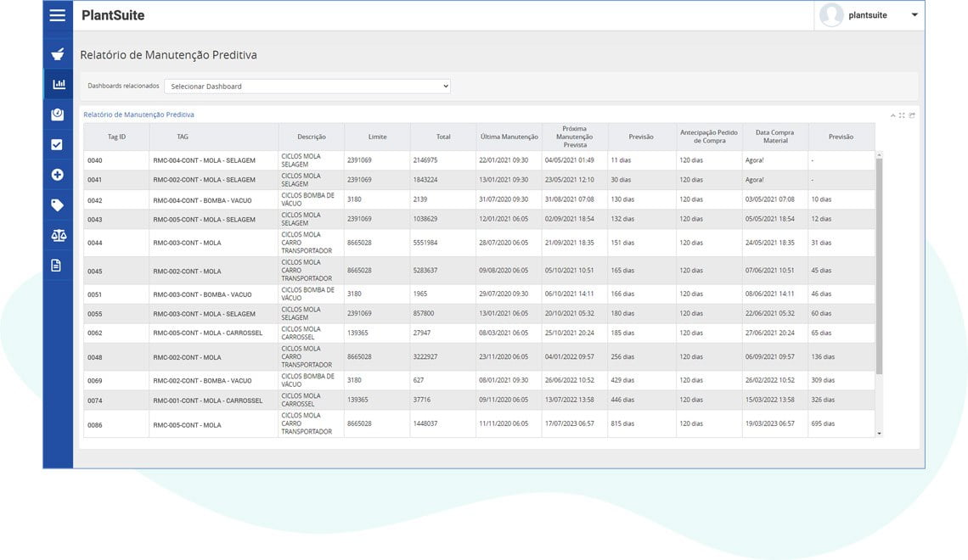The width and height of the screenshot is (968, 560).
Task: Click the plantsuite username
Action: point(867,15)
